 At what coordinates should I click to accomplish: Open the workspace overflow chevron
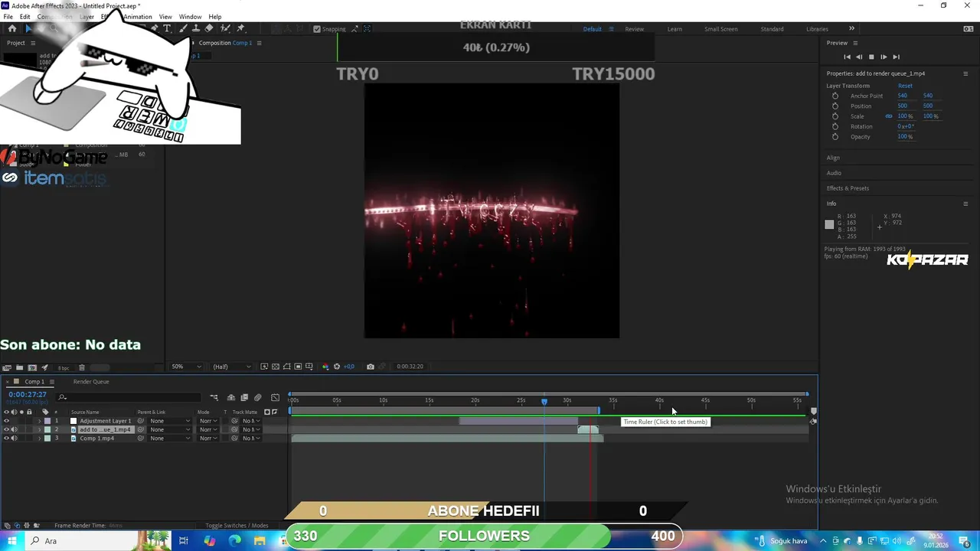pyautogui.click(x=851, y=29)
